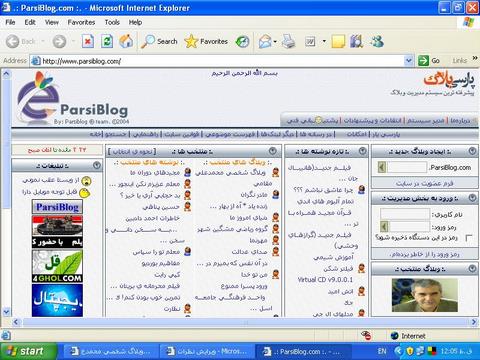Open the Search toolbar button
This screenshot has height=360, width=480.
point(159,42)
